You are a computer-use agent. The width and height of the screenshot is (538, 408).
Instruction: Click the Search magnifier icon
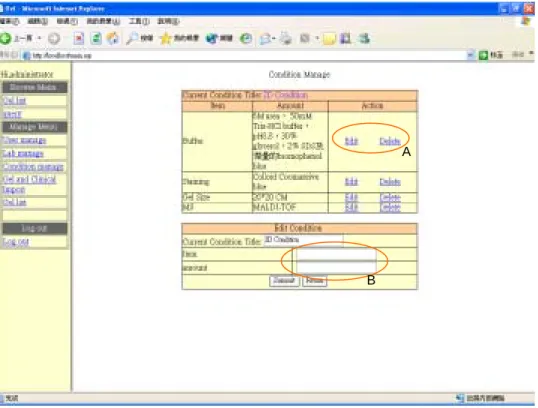pyautogui.click(x=132, y=38)
